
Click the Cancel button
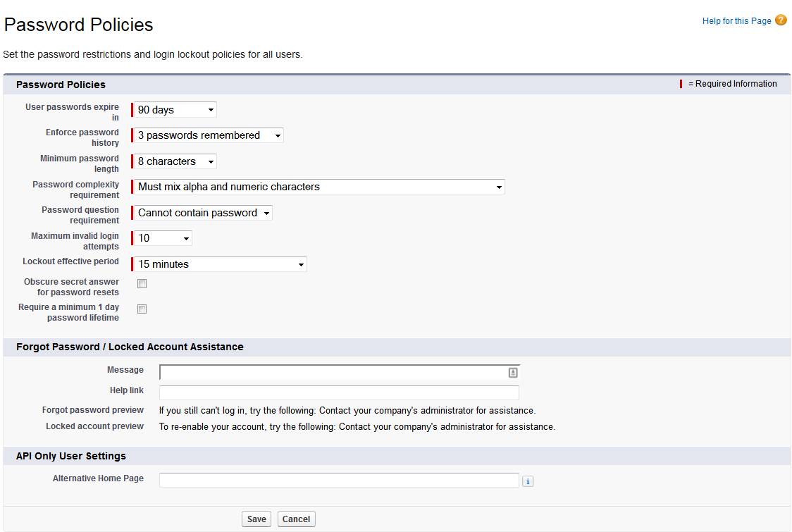coord(296,519)
